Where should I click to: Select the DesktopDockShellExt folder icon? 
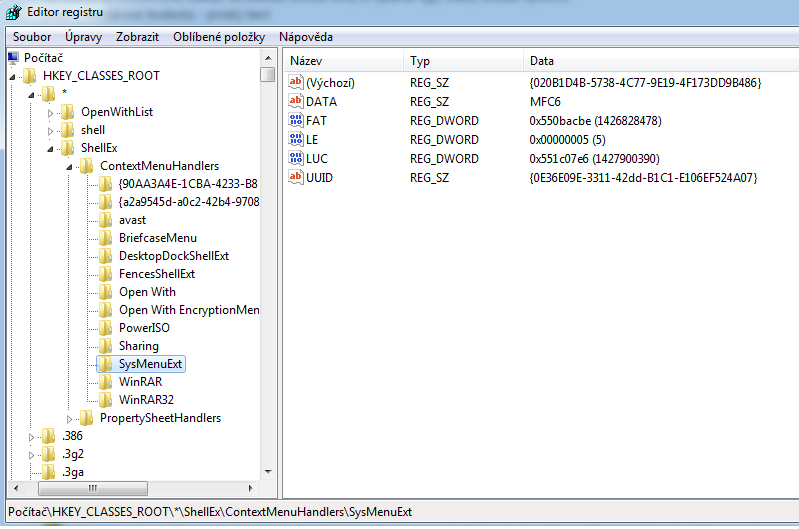click(x=106, y=256)
